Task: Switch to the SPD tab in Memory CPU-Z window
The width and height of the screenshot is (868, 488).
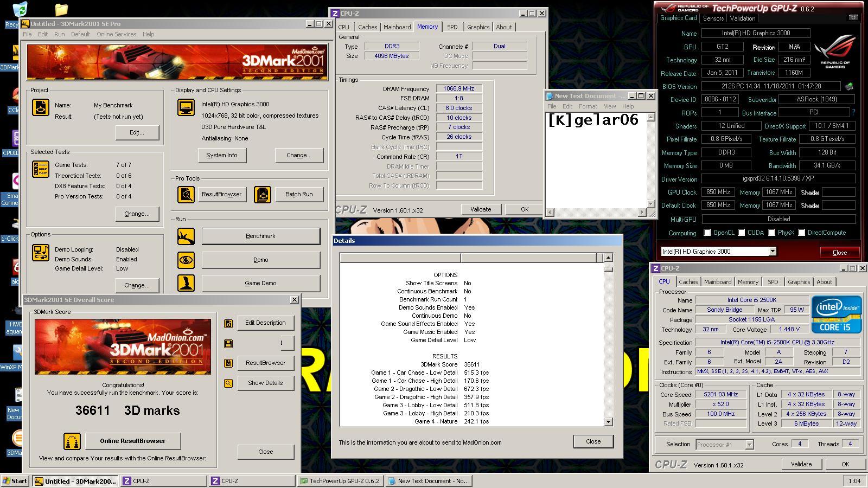Action: coord(452,27)
